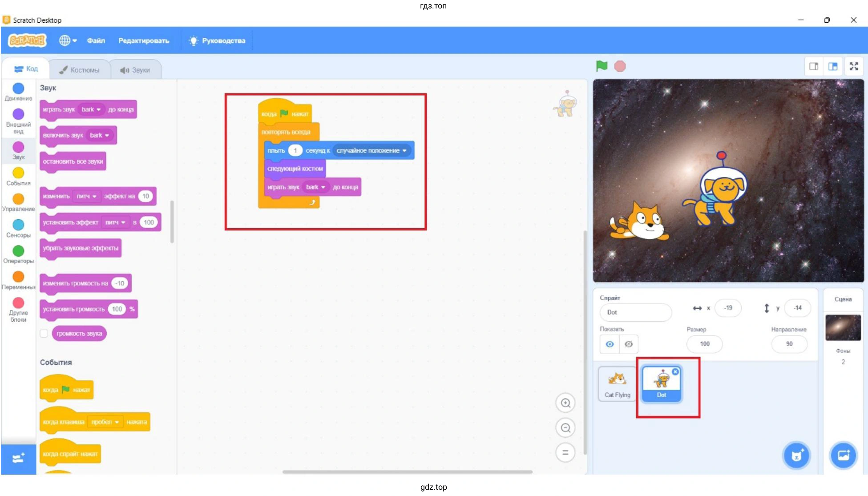Click the choose a backdrop button
This screenshot has height=496, width=868.
tap(843, 456)
